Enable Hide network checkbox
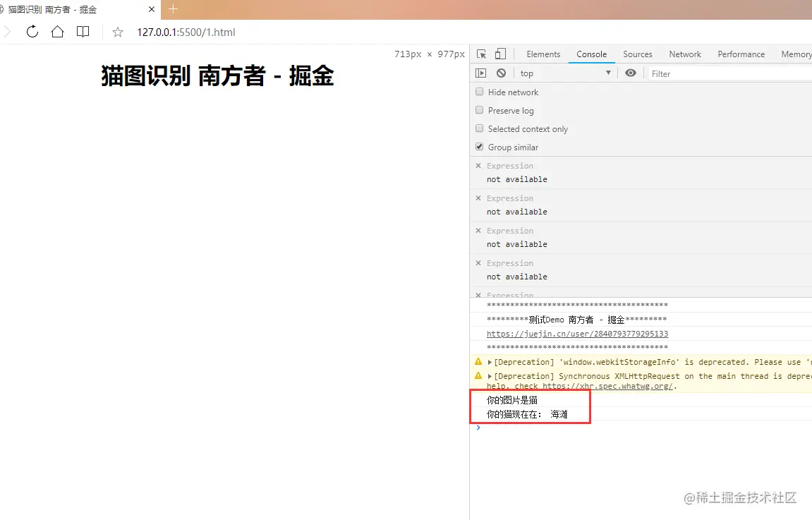Screen dimensions: 812x520 (x=480, y=92)
